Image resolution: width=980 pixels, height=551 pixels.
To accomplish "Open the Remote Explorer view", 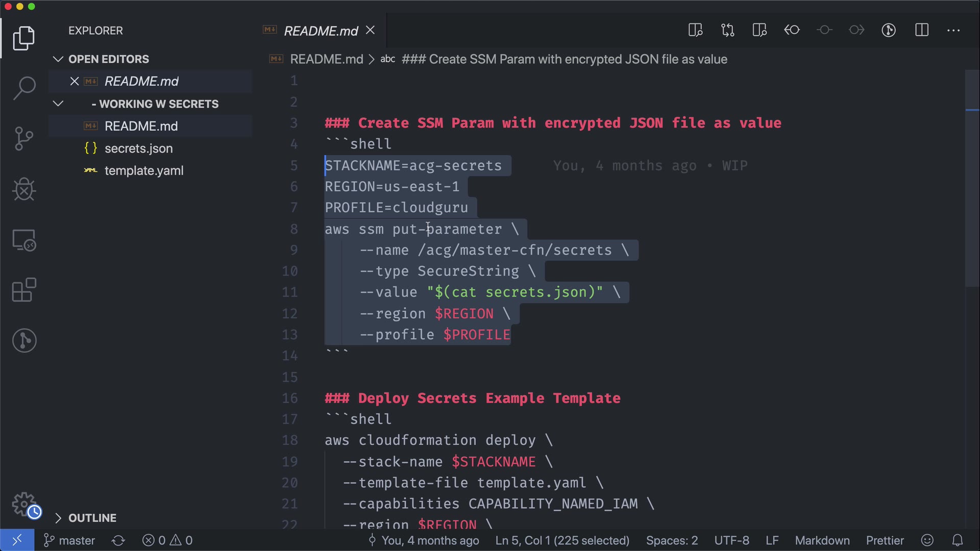I will click(24, 240).
